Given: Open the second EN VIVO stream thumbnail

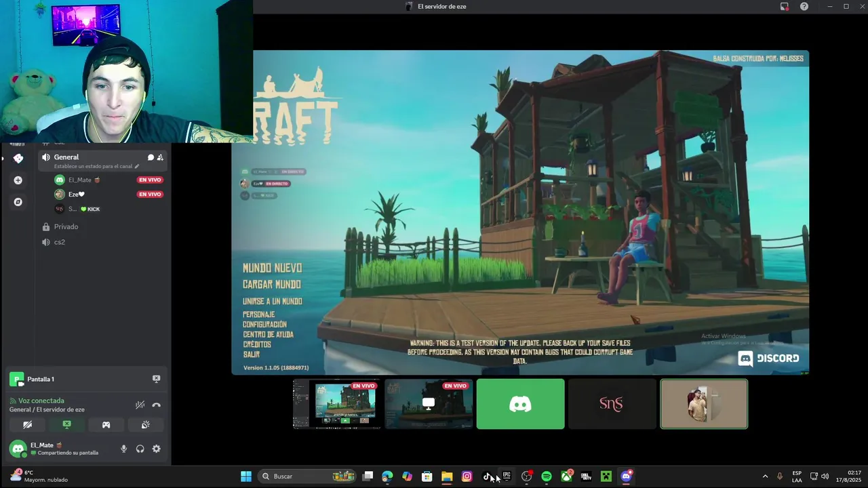Looking at the screenshot, I should pos(429,404).
